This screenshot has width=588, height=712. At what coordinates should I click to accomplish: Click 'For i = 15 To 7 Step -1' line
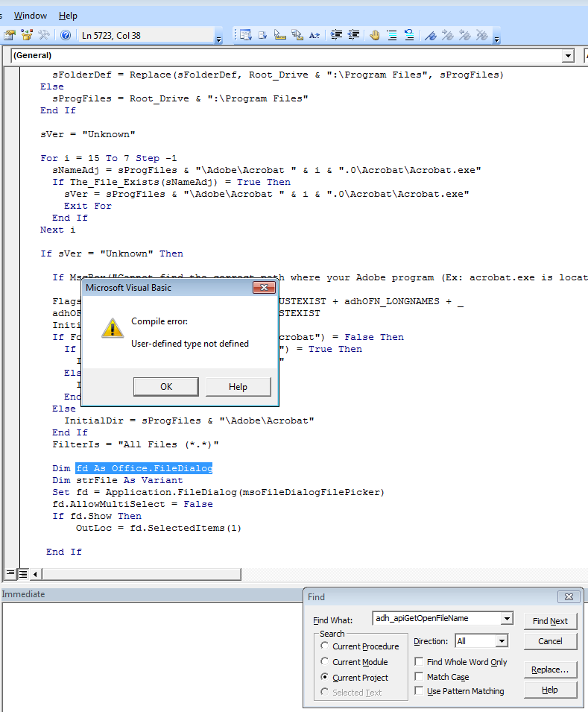[x=109, y=158]
